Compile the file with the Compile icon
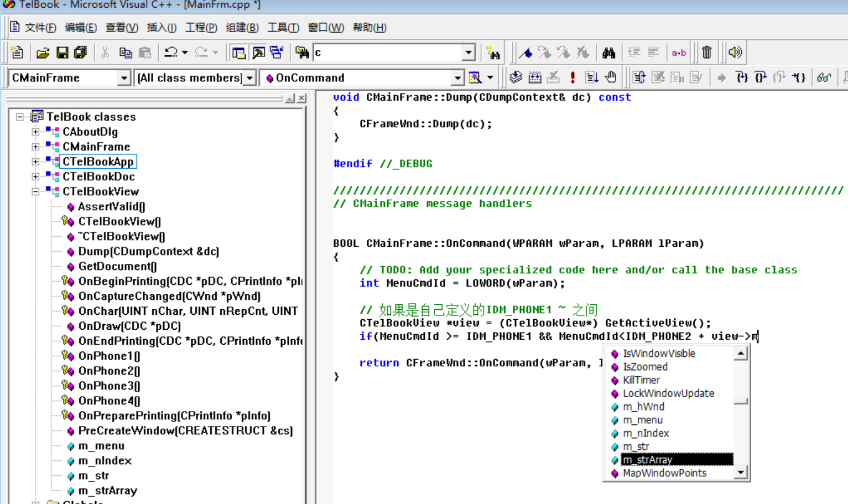Image resolution: width=848 pixels, height=504 pixels. pos(516,77)
